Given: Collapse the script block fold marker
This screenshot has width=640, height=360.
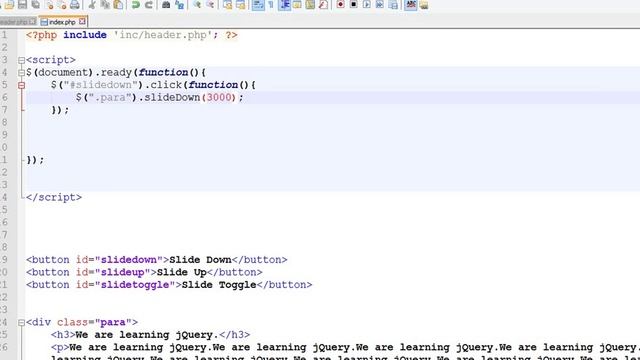Looking at the screenshot, I should click(x=21, y=60).
